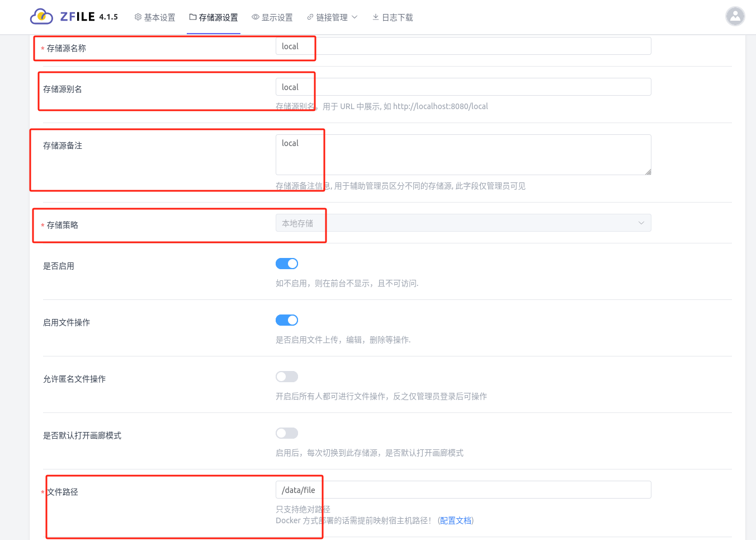Image resolution: width=756 pixels, height=540 pixels.
Task: Click the hint text 如不启用，则在前台不显示
Action: [x=347, y=283]
